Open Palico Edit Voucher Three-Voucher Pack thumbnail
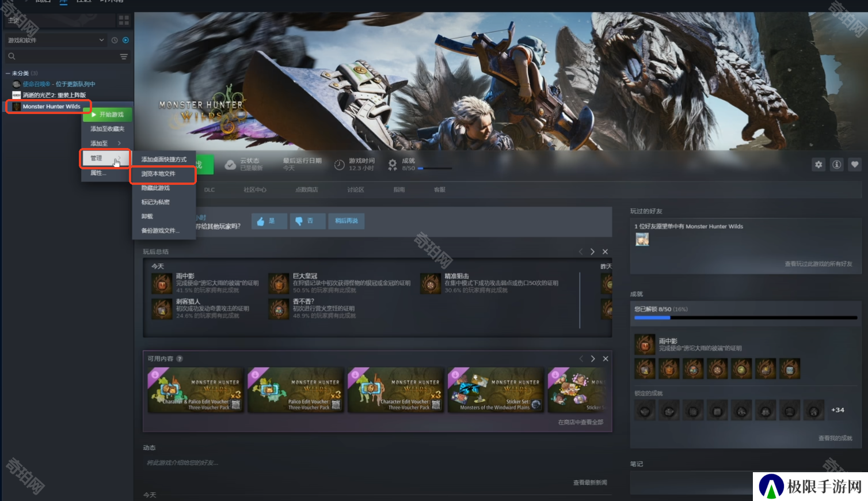Viewport: 868px width, 501px height. [x=296, y=390]
